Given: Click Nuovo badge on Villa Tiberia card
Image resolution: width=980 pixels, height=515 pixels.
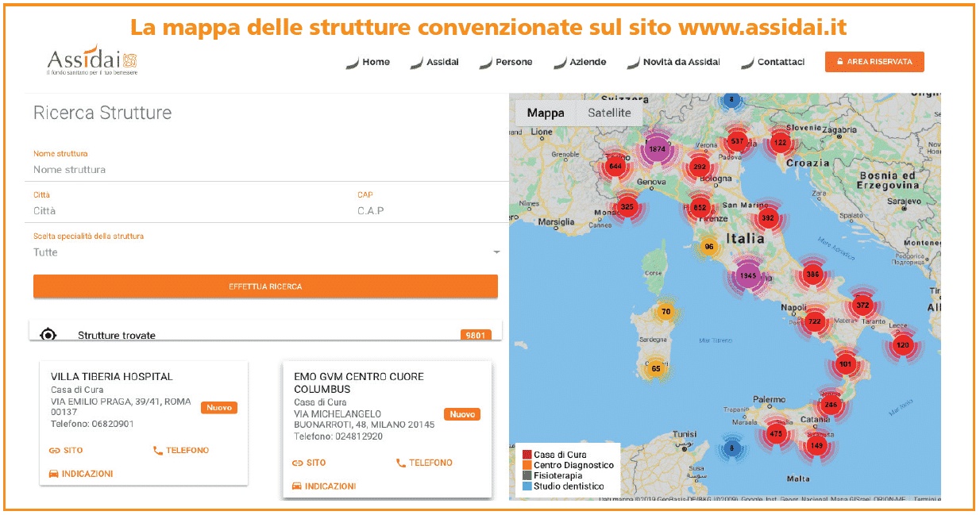Looking at the screenshot, I should coord(219,408).
